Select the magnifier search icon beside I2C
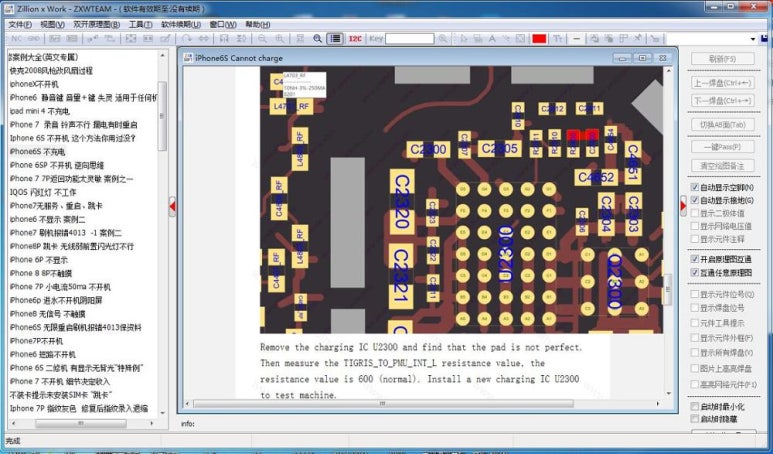Viewport: 773px width, 454px height. pyautogui.click(x=317, y=38)
